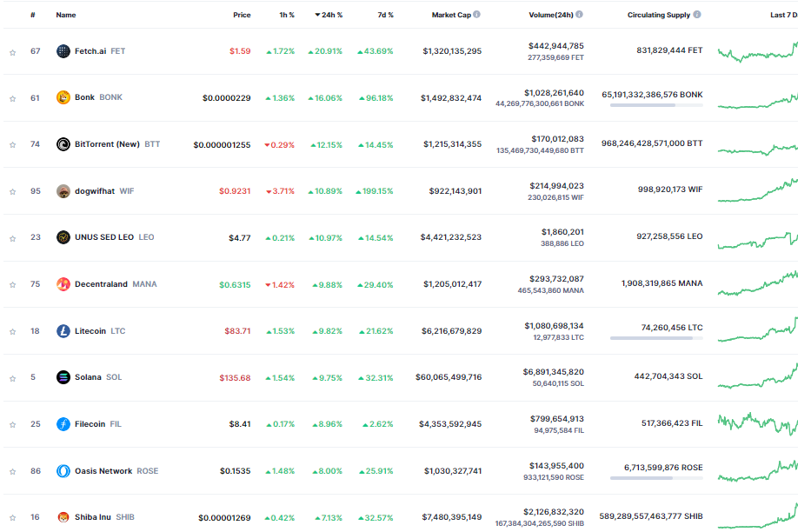Click the Bonk circulating supply progress bar
Screen dimensions: 811x532
coord(656,105)
